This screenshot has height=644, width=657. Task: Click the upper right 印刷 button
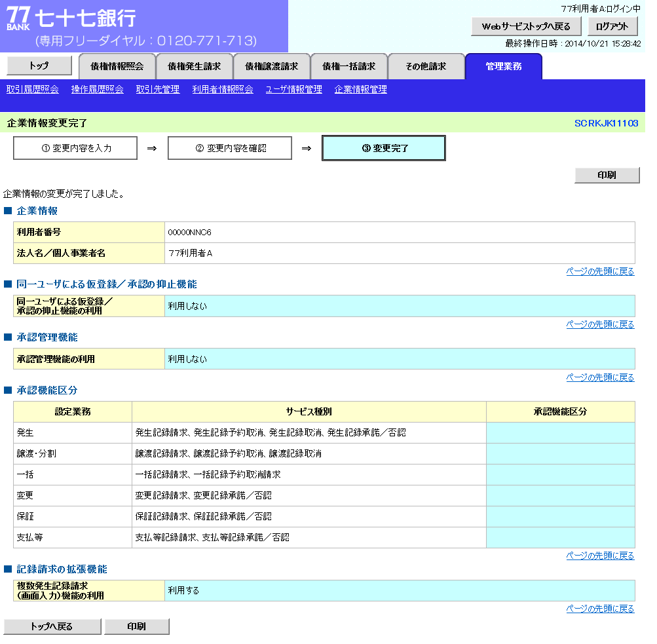point(607,175)
